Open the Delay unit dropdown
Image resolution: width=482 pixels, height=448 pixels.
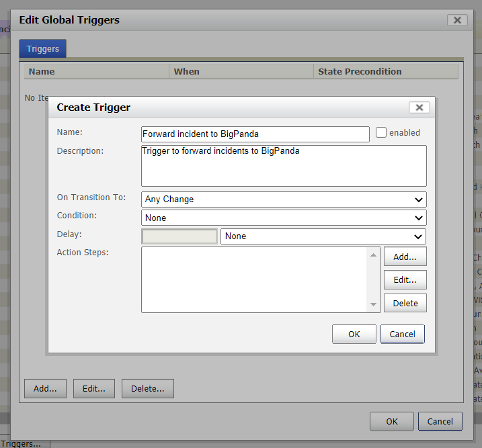(323, 236)
